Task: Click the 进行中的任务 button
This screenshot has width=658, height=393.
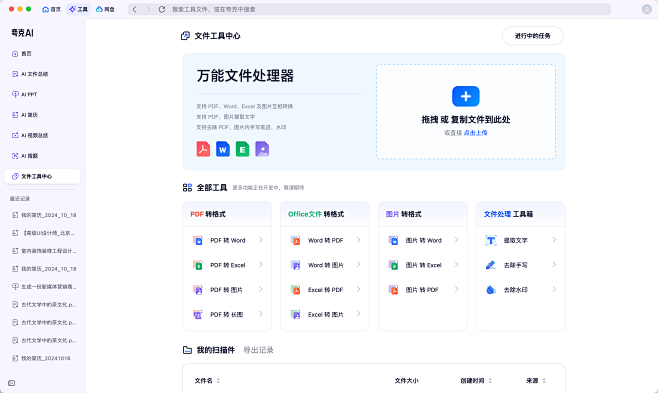Action: [533, 36]
